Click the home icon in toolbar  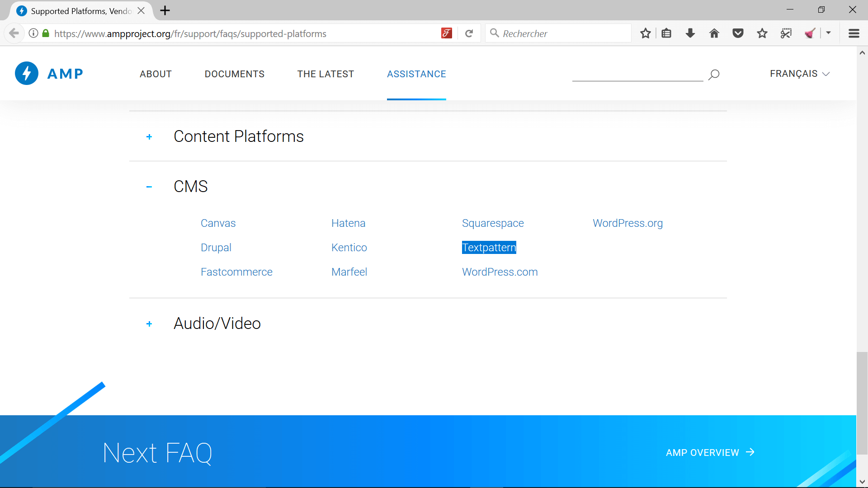pyautogui.click(x=714, y=33)
